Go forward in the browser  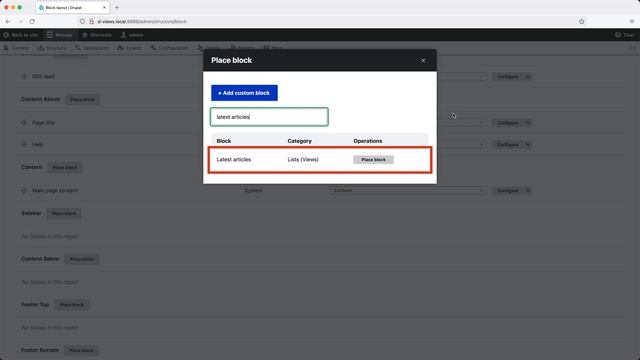coord(20,21)
